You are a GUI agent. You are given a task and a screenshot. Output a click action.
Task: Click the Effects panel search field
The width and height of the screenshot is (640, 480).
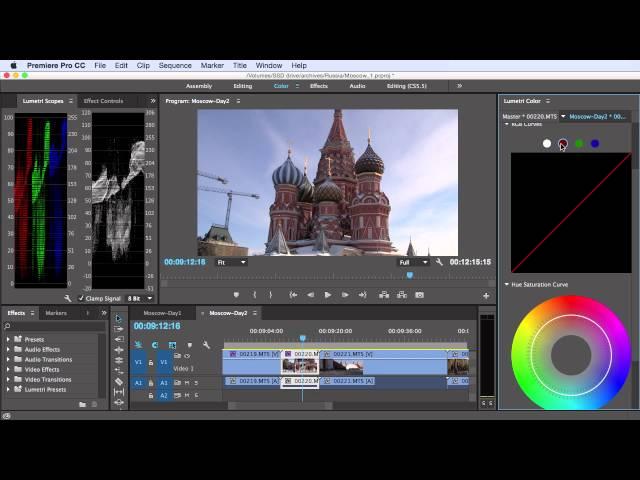click(55, 326)
